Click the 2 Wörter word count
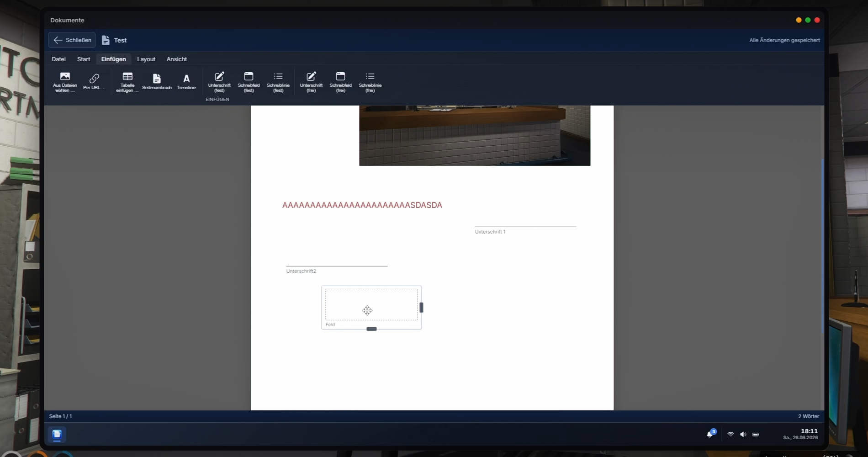Image resolution: width=868 pixels, height=457 pixels. 809,416
